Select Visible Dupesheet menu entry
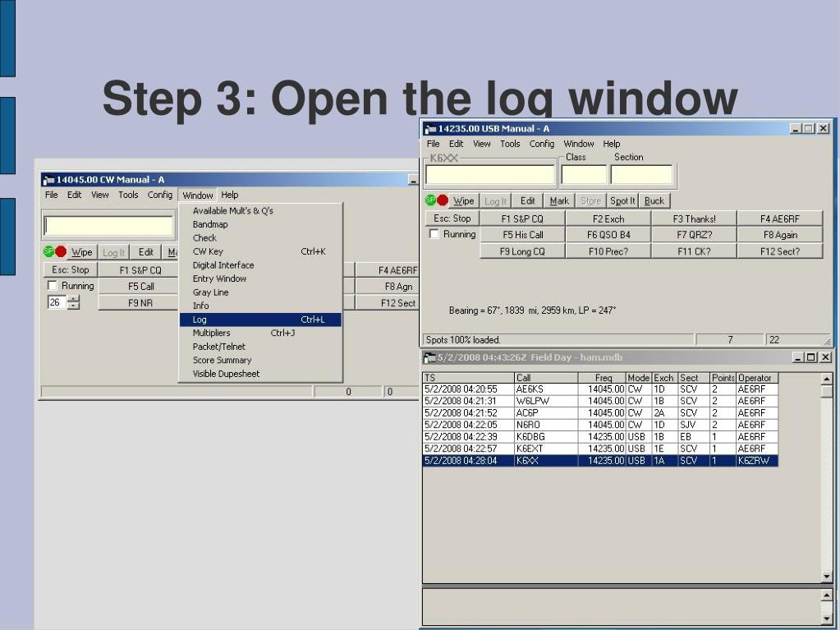The image size is (840, 630). 260,374
